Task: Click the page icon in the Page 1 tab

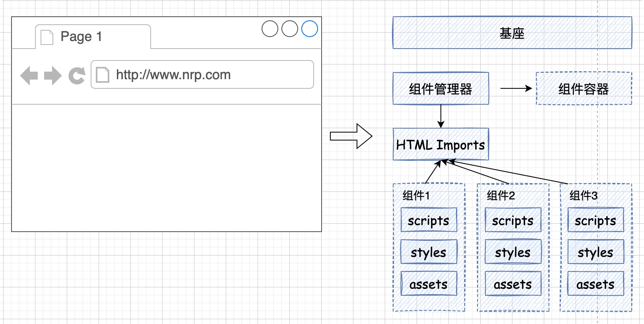Action: 47,37
